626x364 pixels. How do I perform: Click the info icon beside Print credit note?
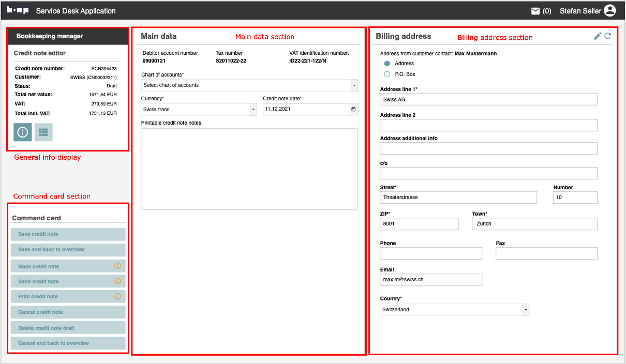pyautogui.click(x=117, y=296)
